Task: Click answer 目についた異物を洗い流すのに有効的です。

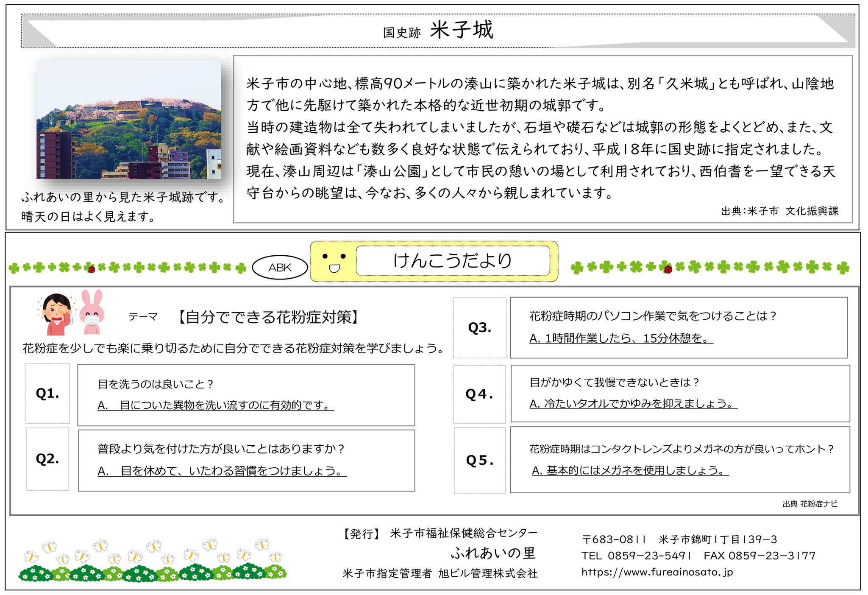Action: pyautogui.click(x=216, y=405)
